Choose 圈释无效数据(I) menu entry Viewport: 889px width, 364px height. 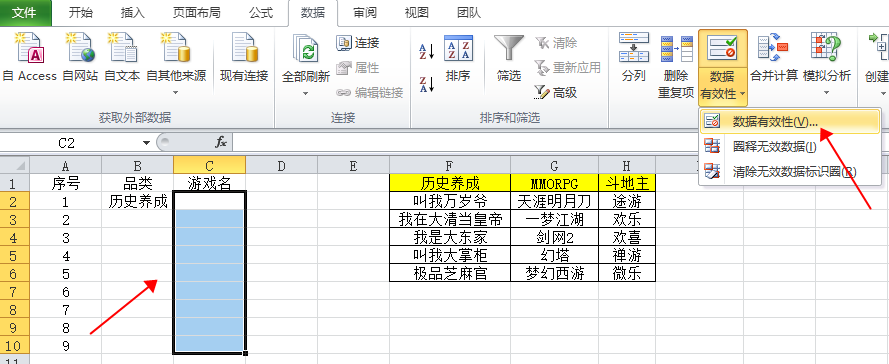(790, 147)
